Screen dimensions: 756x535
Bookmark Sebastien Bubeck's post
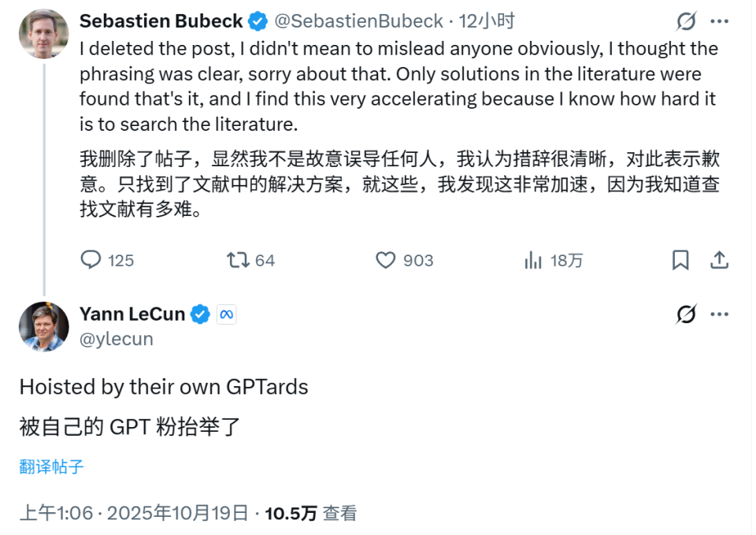(x=680, y=260)
